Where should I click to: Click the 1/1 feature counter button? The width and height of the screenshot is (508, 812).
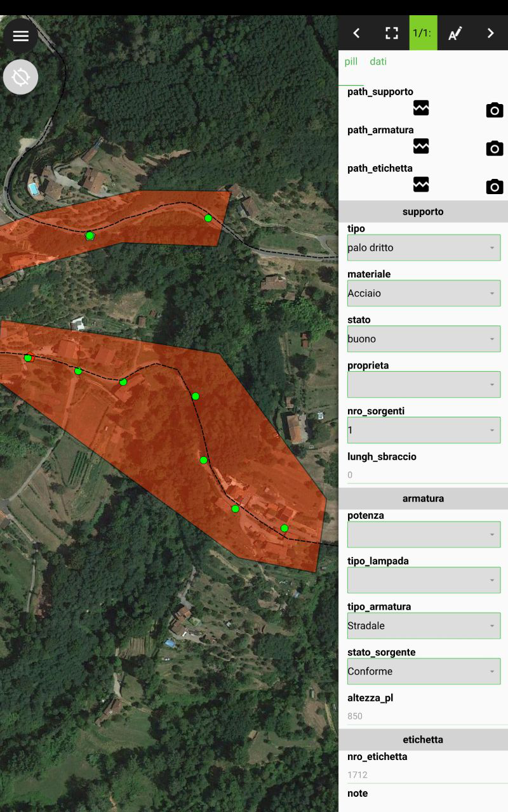pos(423,33)
